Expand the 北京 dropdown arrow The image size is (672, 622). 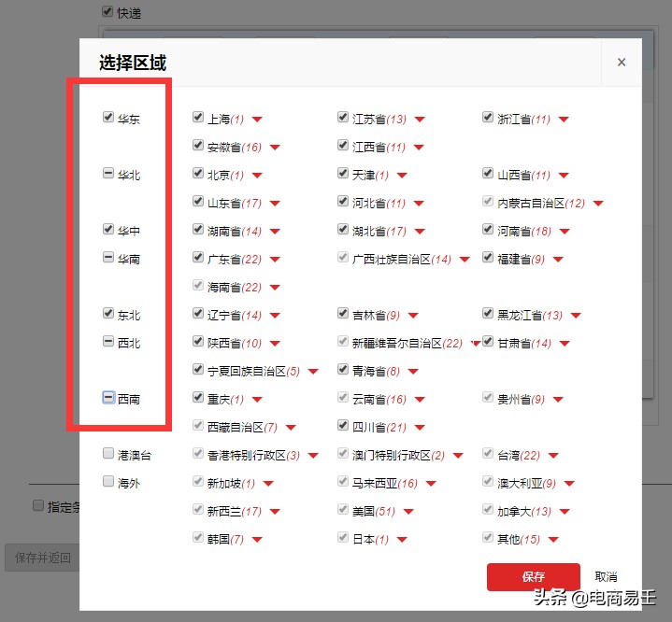[x=257, y=176]
